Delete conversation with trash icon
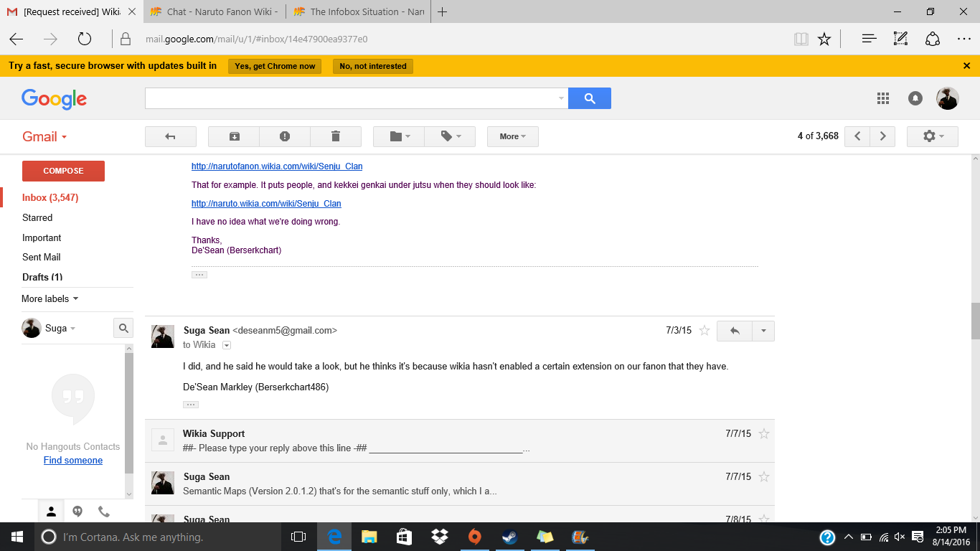Screen dimensions: 980x551 coord(336,136)
